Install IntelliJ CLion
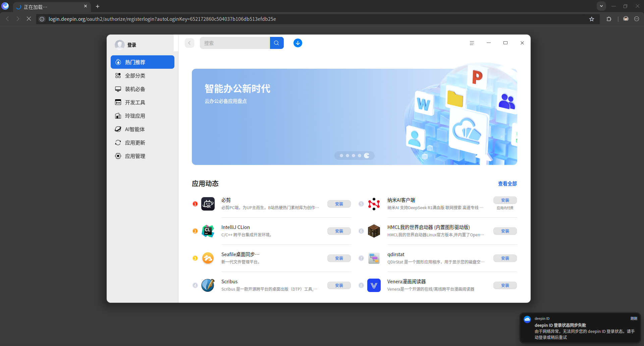 tap(339, 231)
